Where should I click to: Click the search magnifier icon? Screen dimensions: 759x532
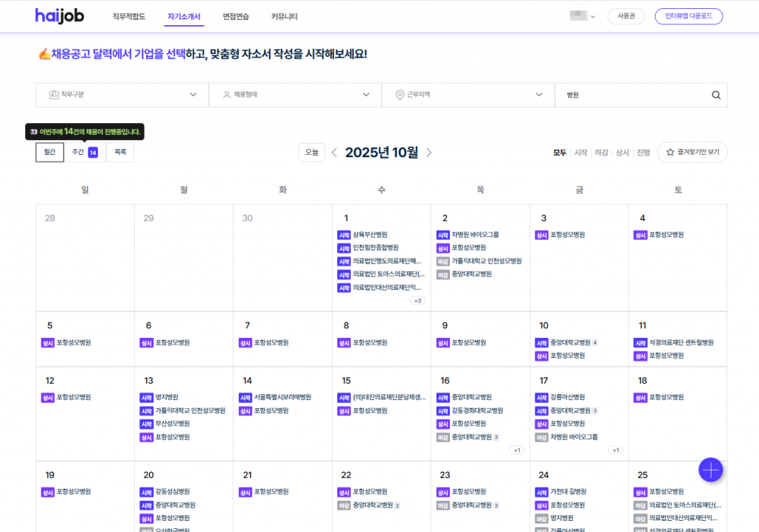coord(715,95)
